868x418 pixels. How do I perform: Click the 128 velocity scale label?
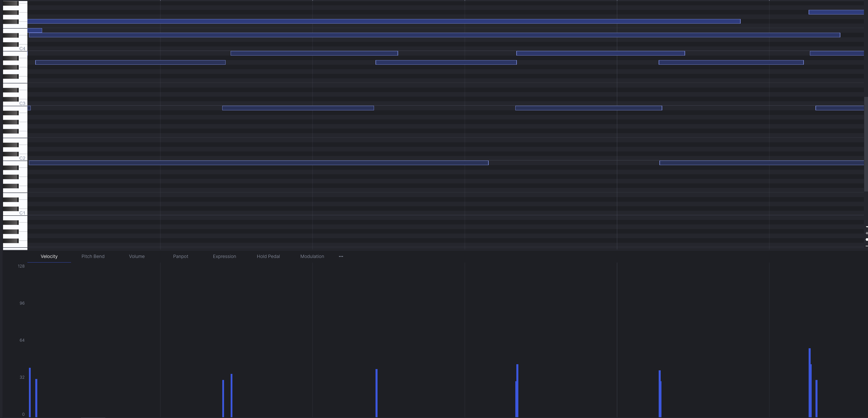click(x=21, y=266)
